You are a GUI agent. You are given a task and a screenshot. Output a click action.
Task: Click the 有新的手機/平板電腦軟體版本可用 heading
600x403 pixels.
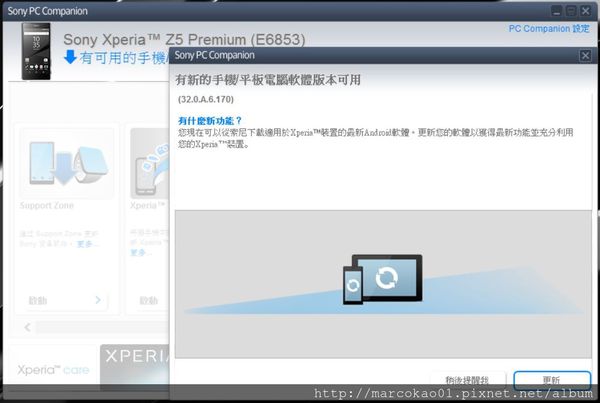click(x=268, y=80)
